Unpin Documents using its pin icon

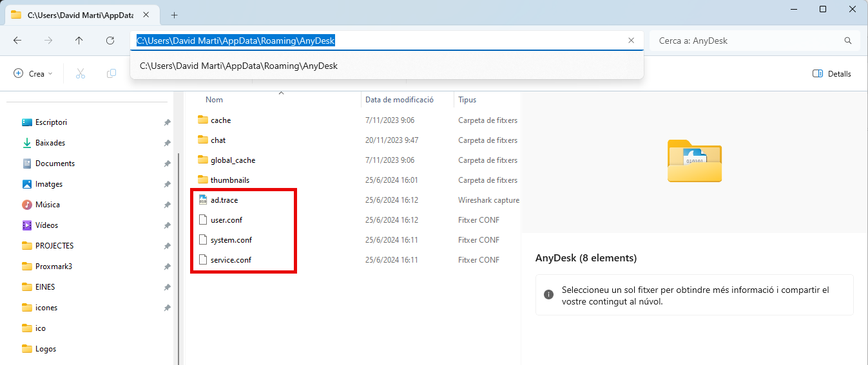pyautogui.click(x=167, y=164)
